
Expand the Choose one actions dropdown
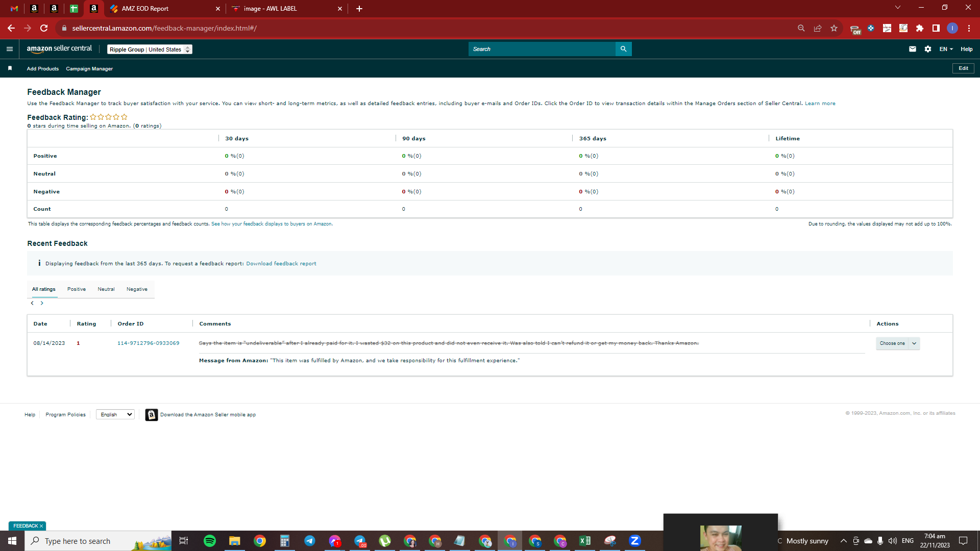pyautogui.click(x=898, y=343)
